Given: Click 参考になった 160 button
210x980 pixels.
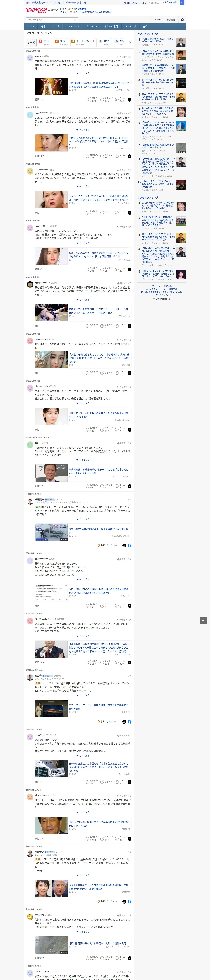Looking at the screenshot, I should pyautogui.click(x=108, y=722).
